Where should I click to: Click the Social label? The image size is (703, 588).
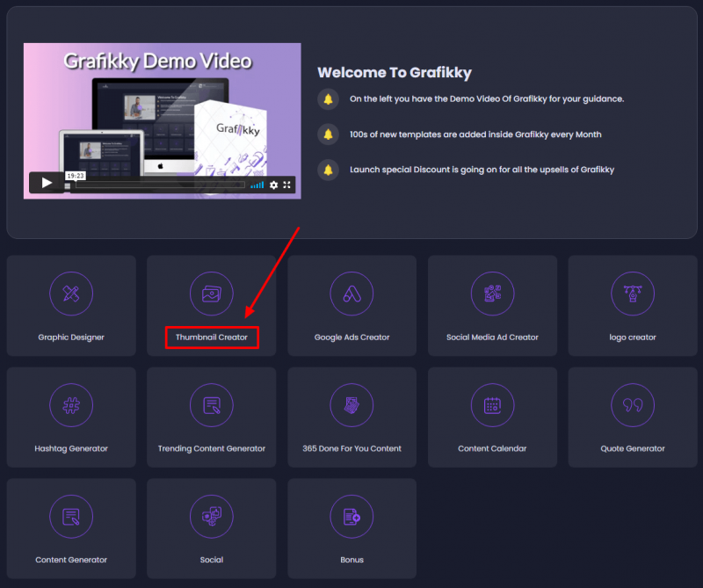(x=212, y=560)
